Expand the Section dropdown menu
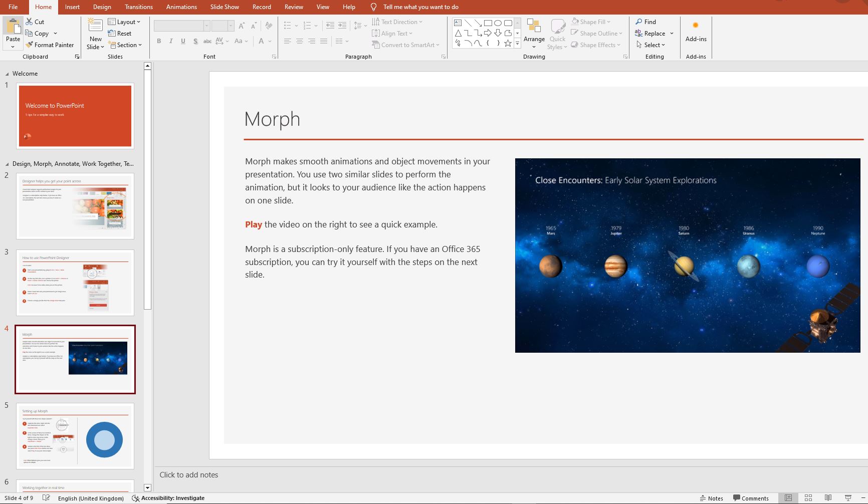The image size is (868, 504). click(126, 45)
